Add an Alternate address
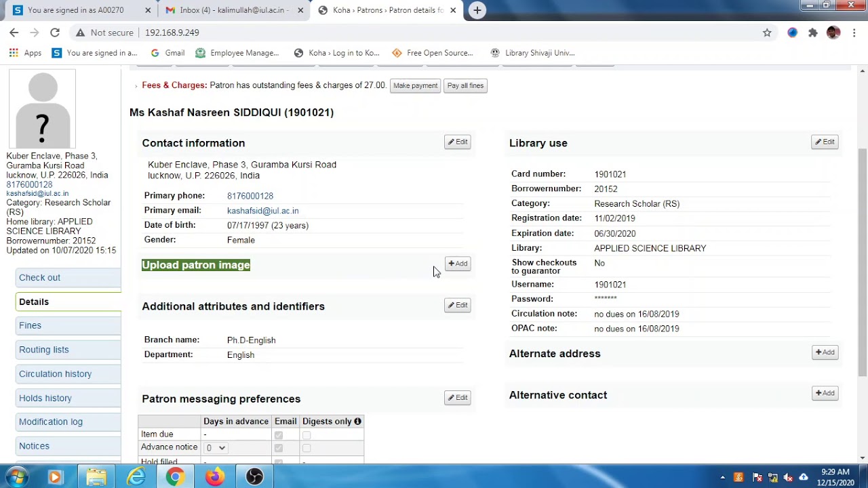Viewport: 868px width, 488px height. pyautogui.click(x=825, y=352)
